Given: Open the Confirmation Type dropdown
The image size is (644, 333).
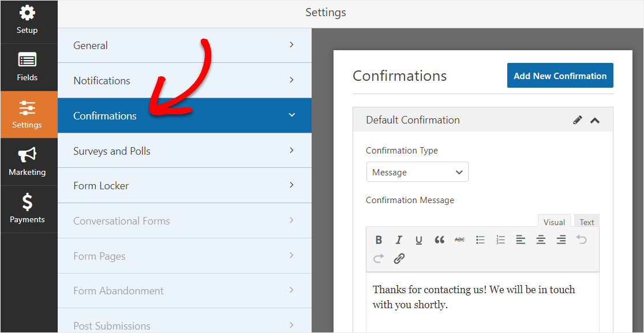Looking at the screenshot, I should (417, 172).
